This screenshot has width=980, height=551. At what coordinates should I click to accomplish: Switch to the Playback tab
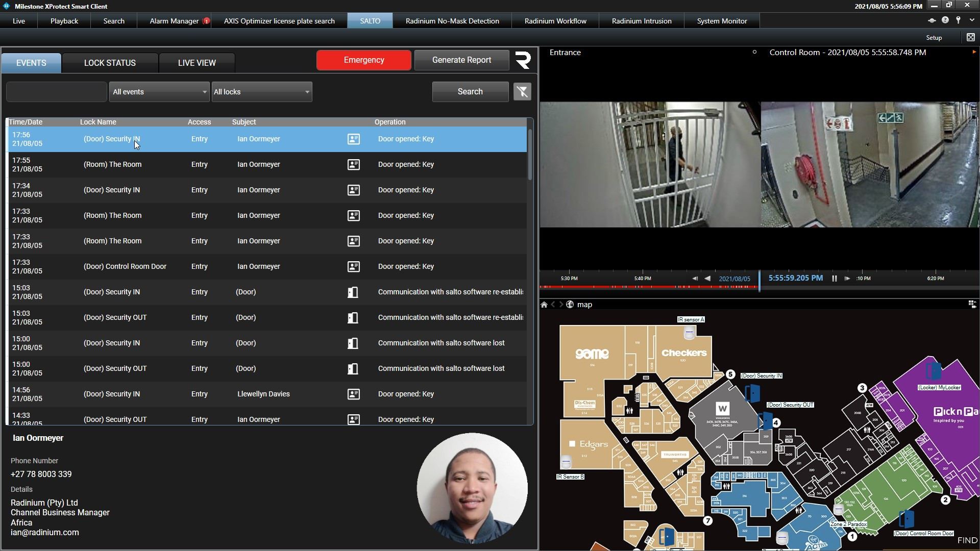64,21
